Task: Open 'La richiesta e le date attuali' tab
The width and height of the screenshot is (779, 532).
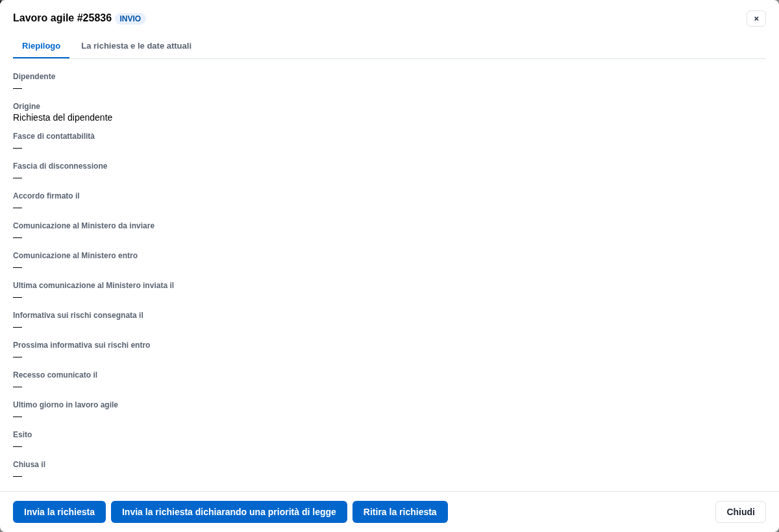Action: click(x=136, y=46)
